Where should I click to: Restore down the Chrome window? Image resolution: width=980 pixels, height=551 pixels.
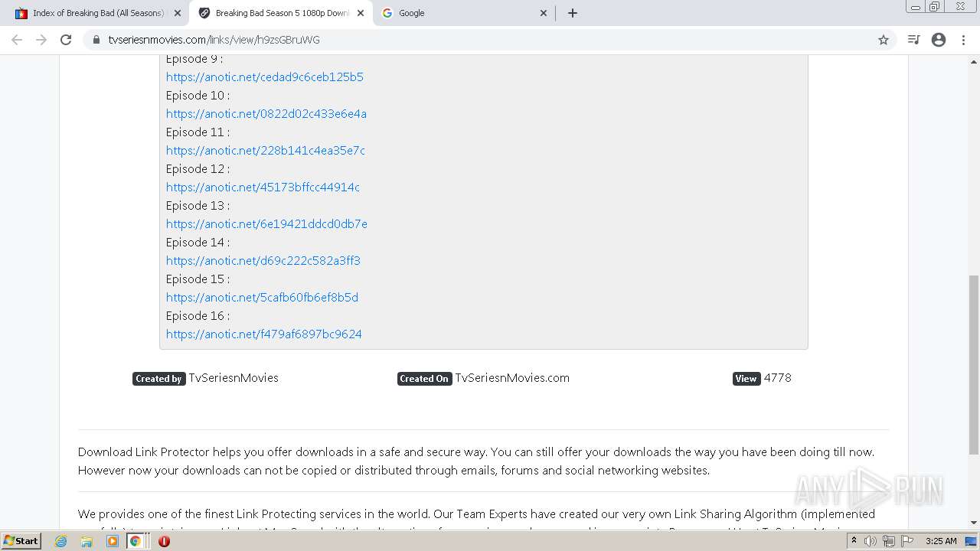[x=934, y=7]
